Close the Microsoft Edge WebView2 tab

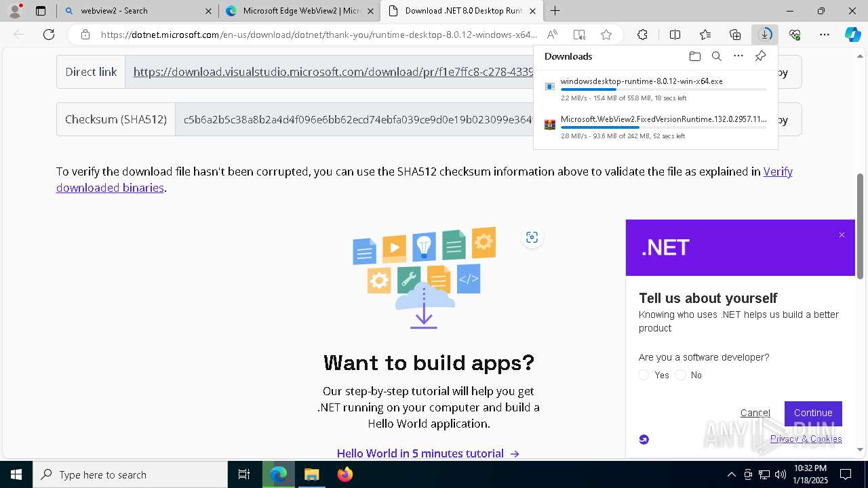[370, 11]
